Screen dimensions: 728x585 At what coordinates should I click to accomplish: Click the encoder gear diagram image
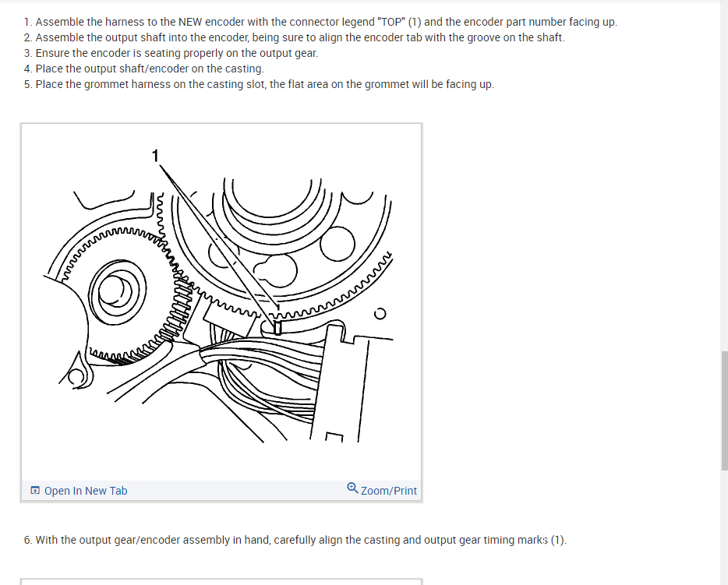(221, 302)
